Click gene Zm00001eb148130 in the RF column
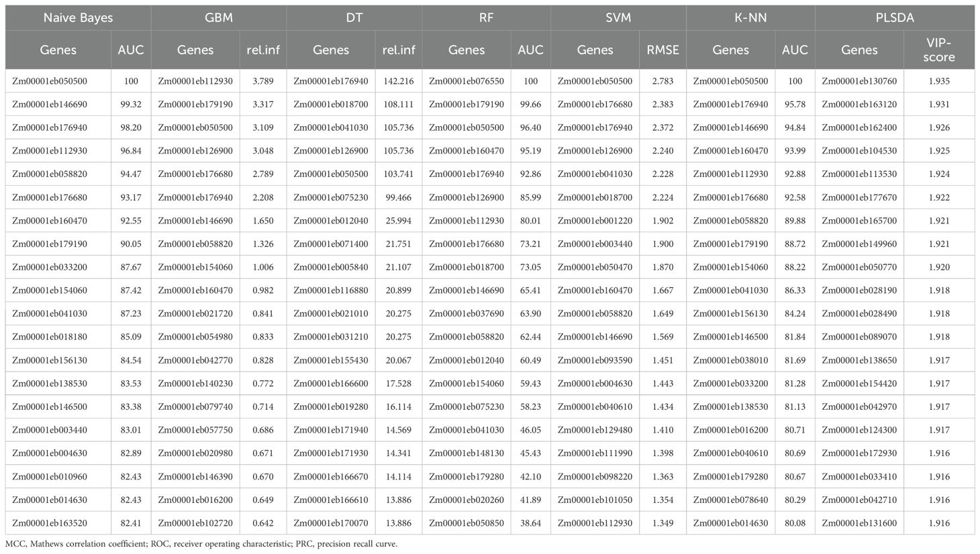Viewport: 980px width, 554px height. pyautogui.click(x=466, y=453)
